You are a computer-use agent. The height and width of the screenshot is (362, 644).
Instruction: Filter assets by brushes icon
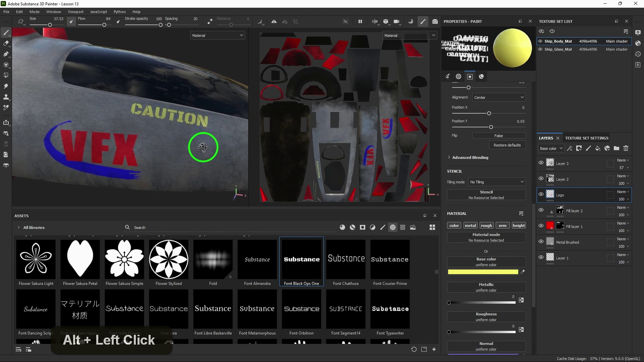click(x=383, y=227)
